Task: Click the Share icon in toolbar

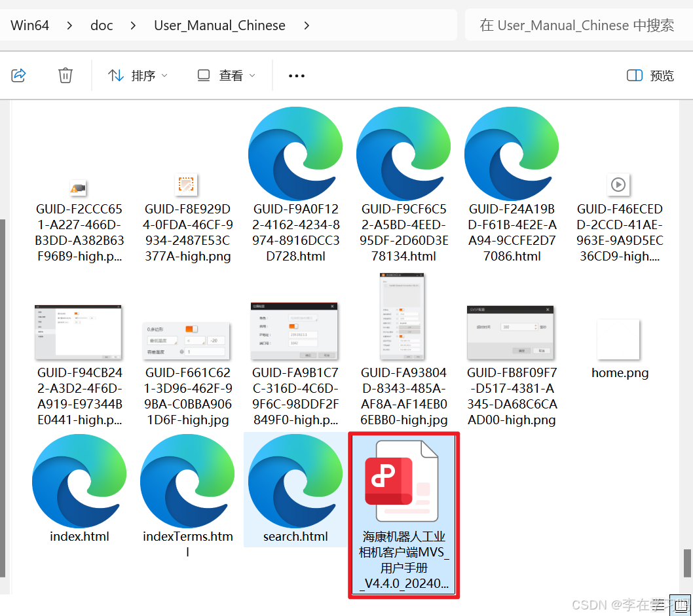Action: pyautogui.click(x=18, y=75)
